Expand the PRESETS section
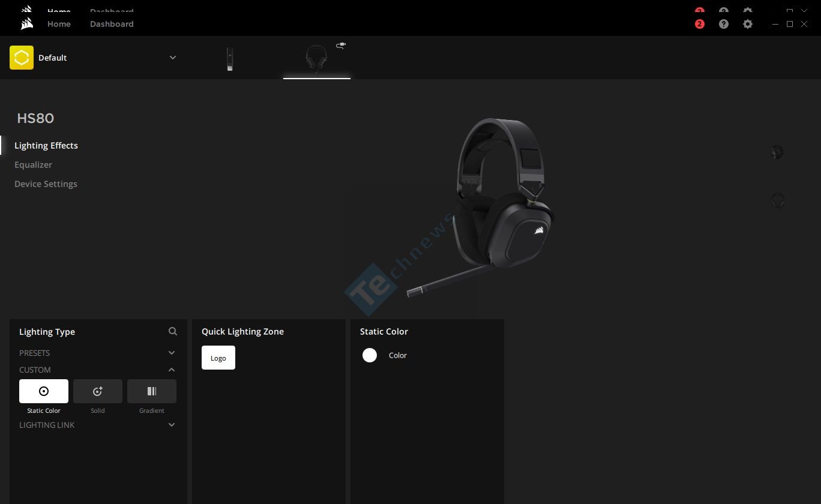Screen dimensions: 821x504 point(172,353)
